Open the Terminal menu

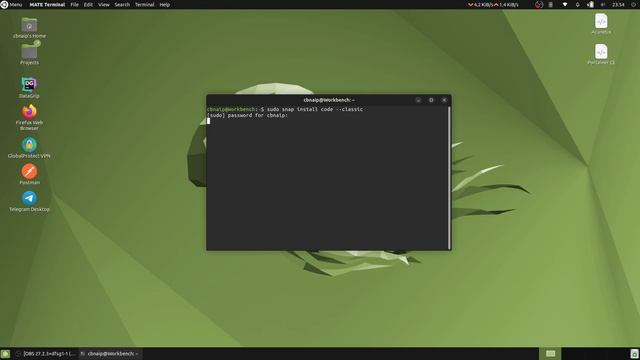(144, 4)
